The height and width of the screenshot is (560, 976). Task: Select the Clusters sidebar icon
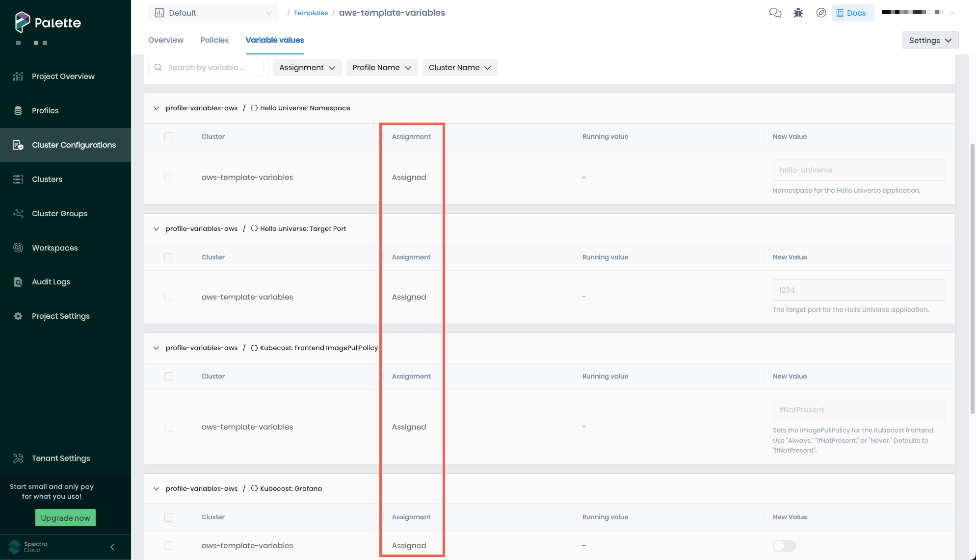pyautogui.click(x=18, y=179)
